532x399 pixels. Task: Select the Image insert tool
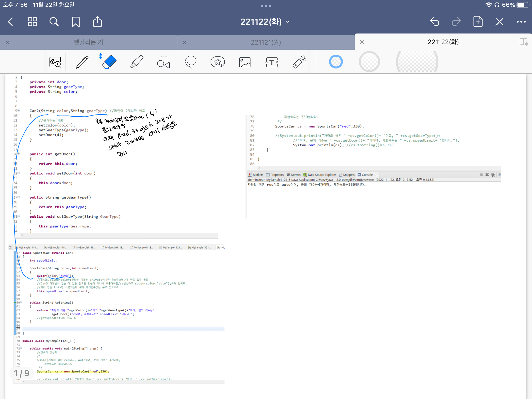[x=245, y=62]
